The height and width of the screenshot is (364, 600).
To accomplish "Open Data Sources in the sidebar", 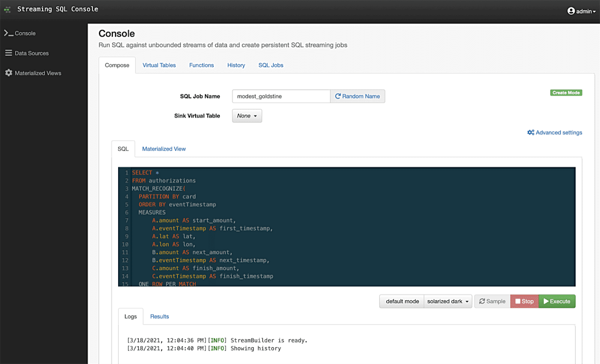I will click(27, 53).
